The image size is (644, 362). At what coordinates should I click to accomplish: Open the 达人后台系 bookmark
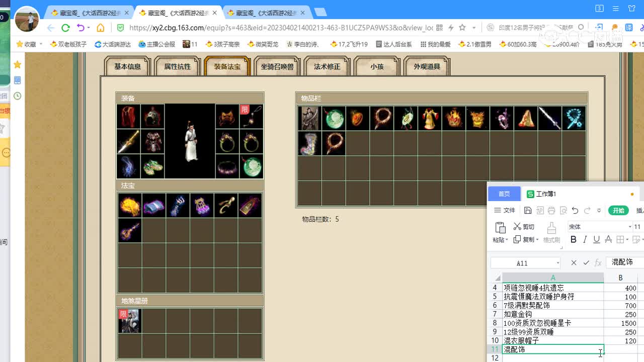click(x=393, y=44)
